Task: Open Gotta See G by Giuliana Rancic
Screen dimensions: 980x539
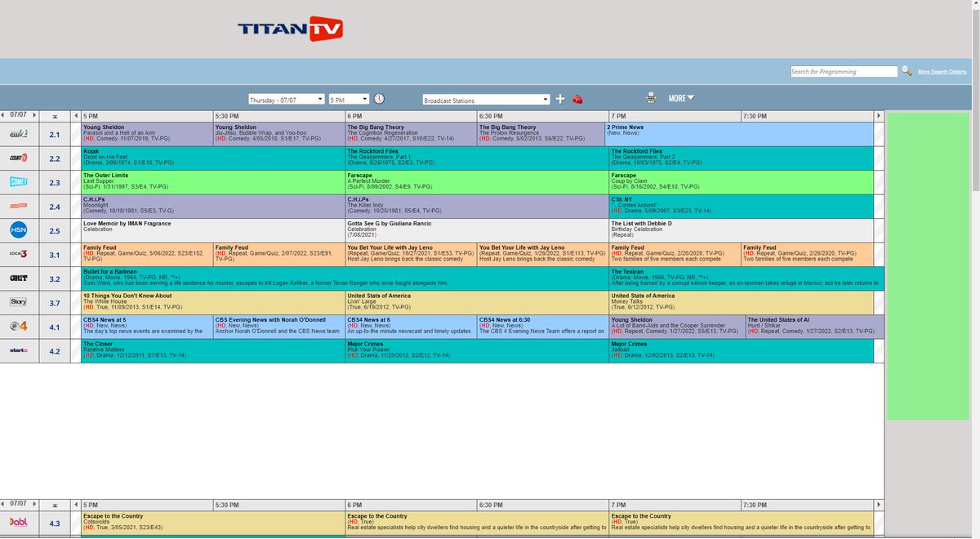Action: click(476, 230)
